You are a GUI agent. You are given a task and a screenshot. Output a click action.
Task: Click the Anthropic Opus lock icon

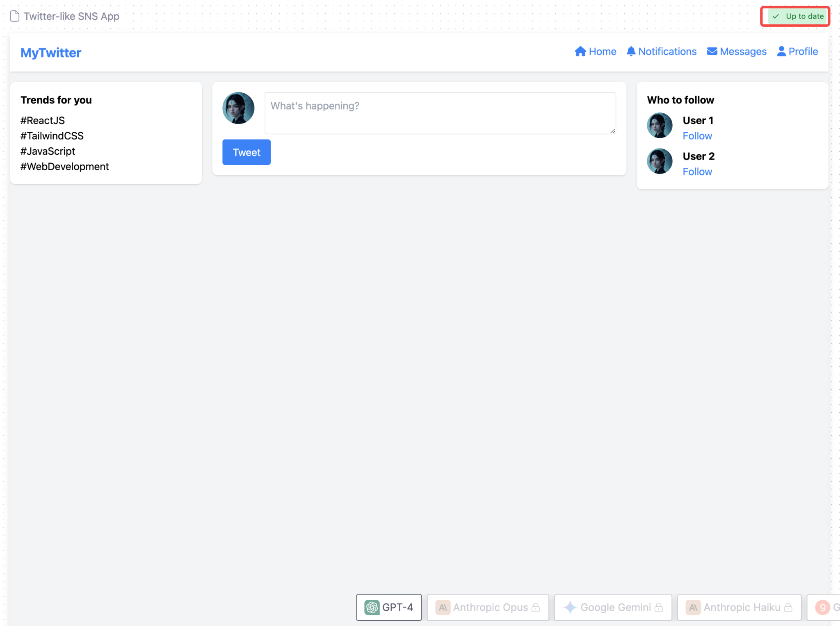coord(536,607)
